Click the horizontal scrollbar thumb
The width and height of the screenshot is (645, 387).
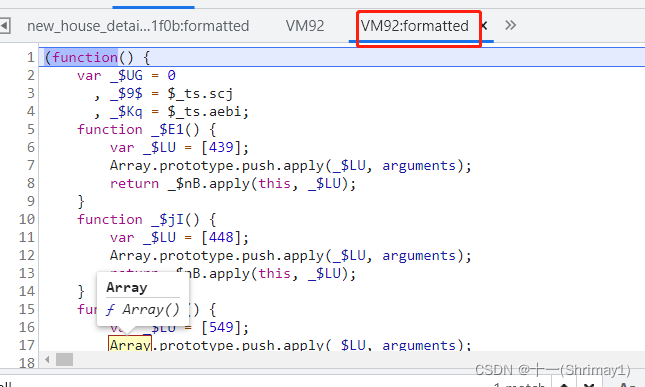pos(65,360)
